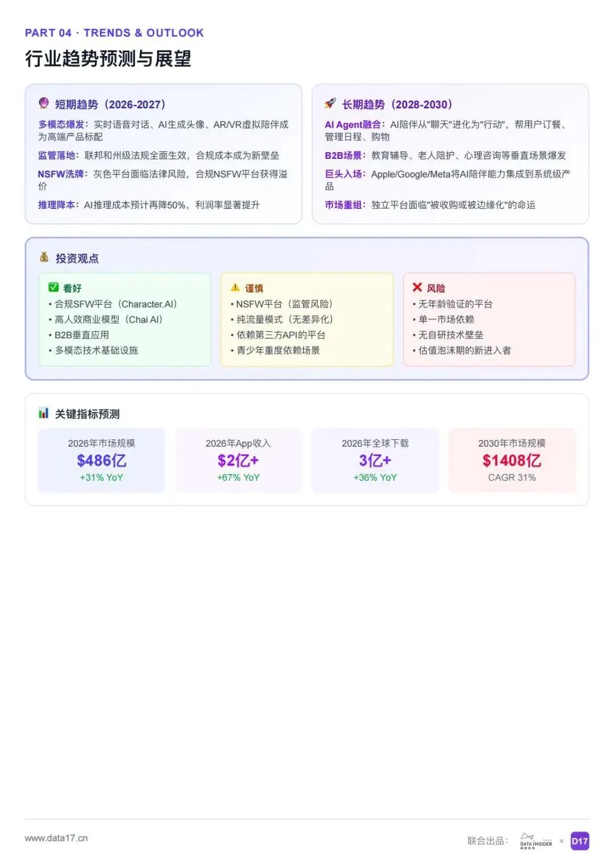Viewport: 613px width, 868px height.
Task: Click bullet 依赖第三方API的平台
Action: (278, 334)
